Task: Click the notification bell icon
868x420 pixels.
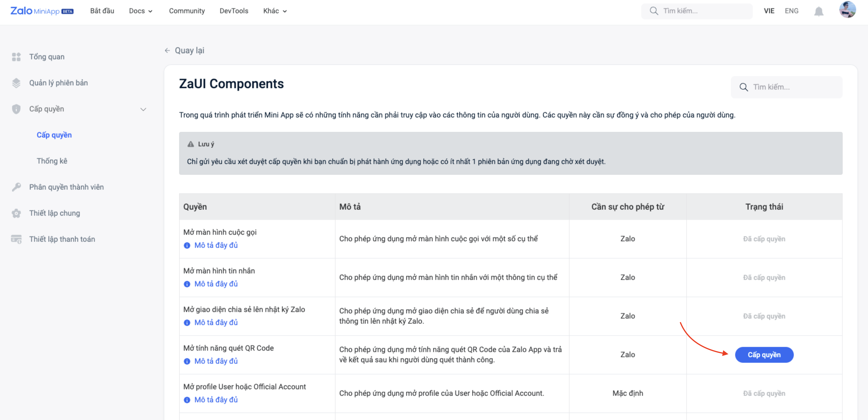Action: (818, 11)
